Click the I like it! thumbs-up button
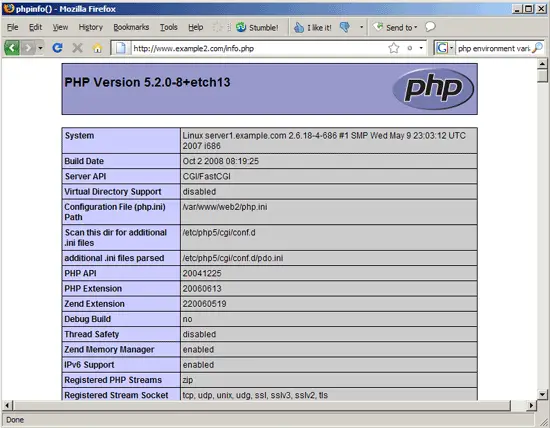 tap(313, 27)
